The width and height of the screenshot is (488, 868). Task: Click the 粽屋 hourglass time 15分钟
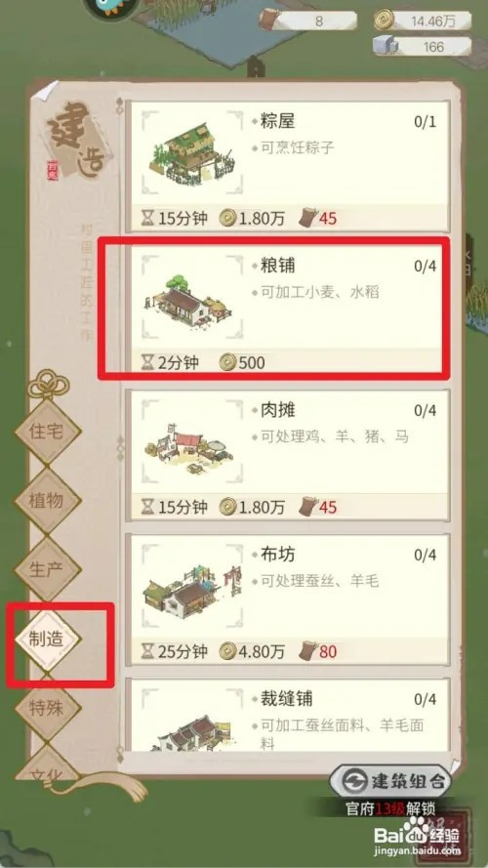[x=175, y=218]
